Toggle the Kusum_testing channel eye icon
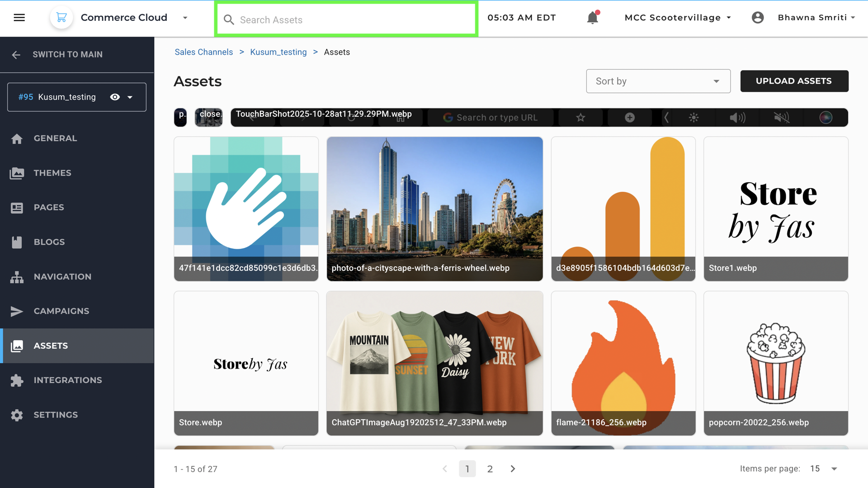This screenshot has width=868, height=488. click(115, 97)
